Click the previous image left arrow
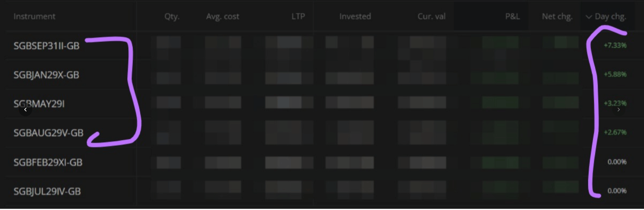The image size is (644, 210). [x=25, y=110]
